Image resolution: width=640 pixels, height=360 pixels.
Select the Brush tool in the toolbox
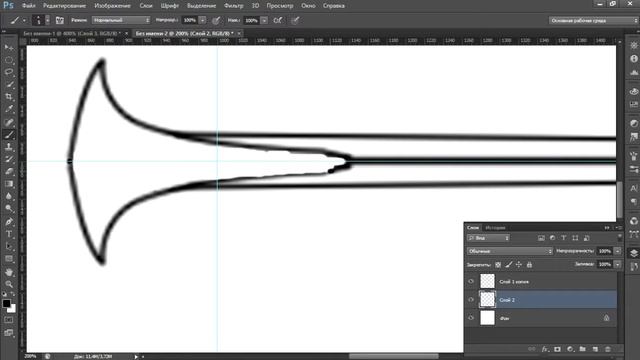pos(9,135)
